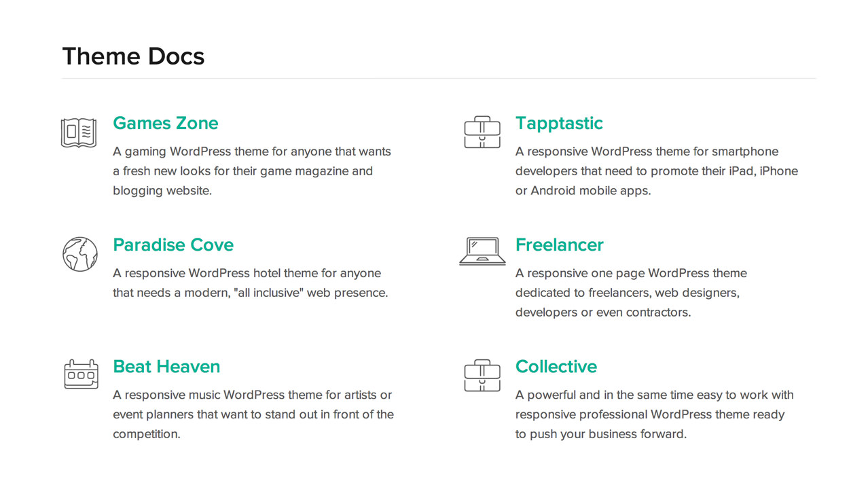The width and height of the screenshot is (868, 502).
Task: Open the Collective theme docs link
Action: (556, 366)
